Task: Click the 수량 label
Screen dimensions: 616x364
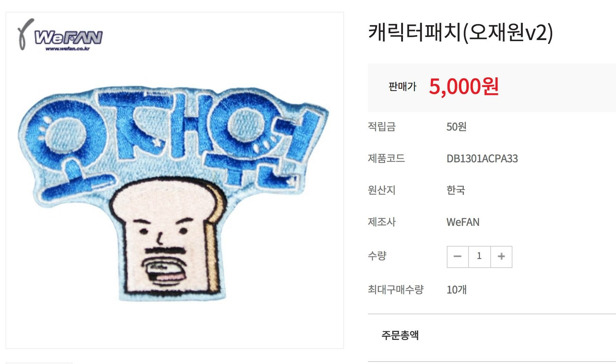Action: tap(377, 256)
